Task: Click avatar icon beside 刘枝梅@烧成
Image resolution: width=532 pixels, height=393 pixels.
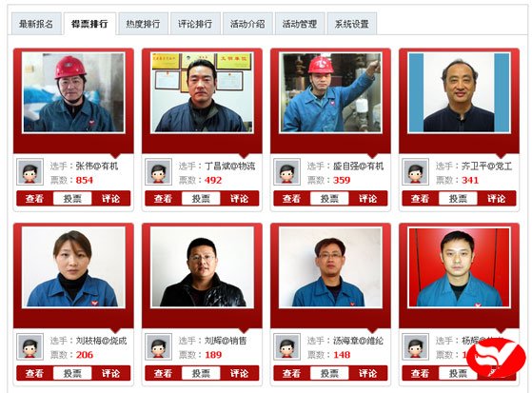Action: point(30,346)
